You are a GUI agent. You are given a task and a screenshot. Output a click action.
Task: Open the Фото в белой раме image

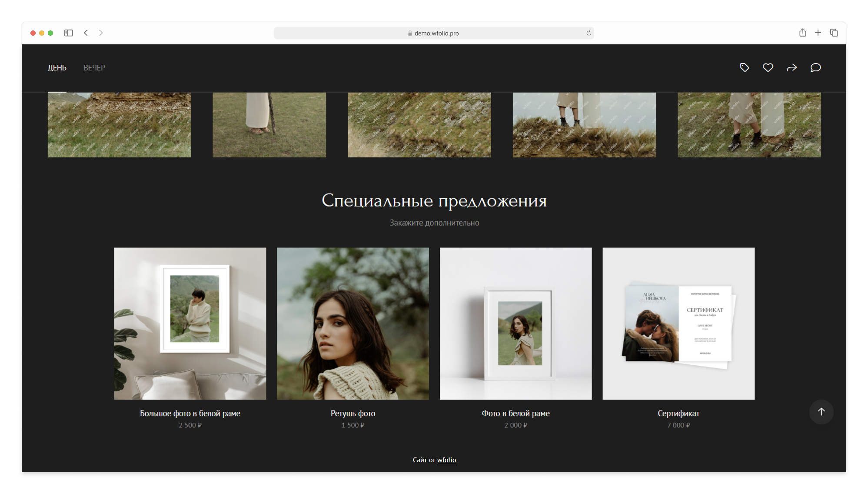click(x=515, y=324)
